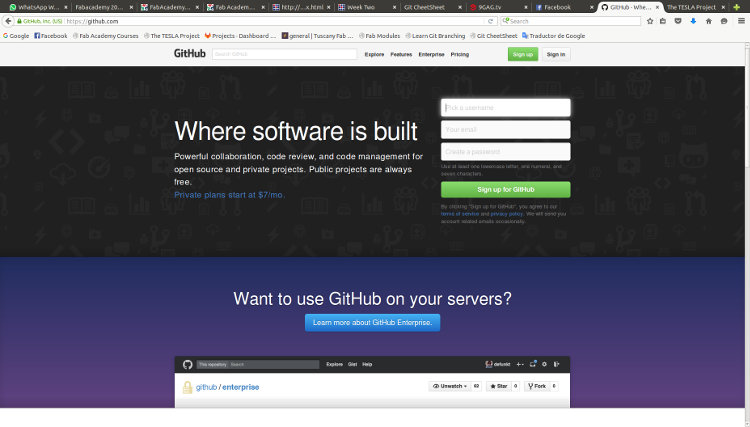Bookmark this page with the star icon
Viewport: 750px width, 427px height.
[650, 21]
